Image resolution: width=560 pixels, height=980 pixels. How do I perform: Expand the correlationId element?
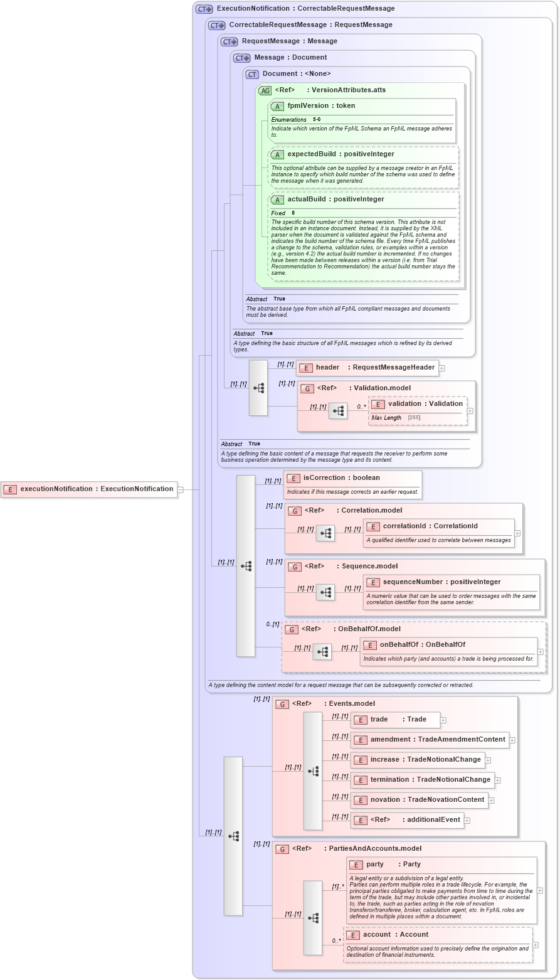[x=517, y=533]
